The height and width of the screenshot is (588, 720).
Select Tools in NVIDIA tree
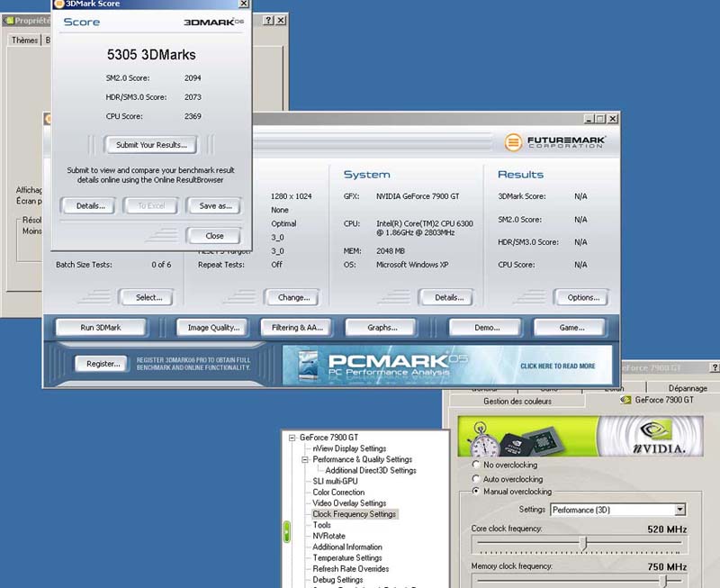321,525
